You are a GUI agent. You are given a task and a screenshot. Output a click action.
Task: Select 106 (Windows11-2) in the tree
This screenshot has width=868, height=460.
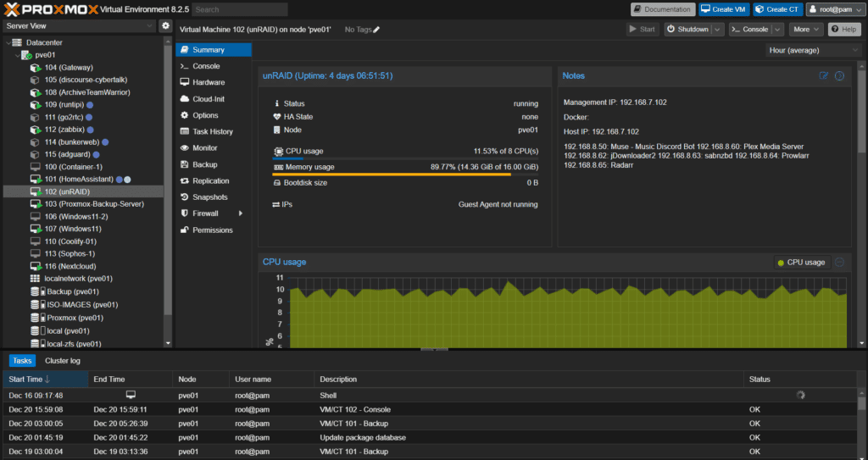click(83, 216)
